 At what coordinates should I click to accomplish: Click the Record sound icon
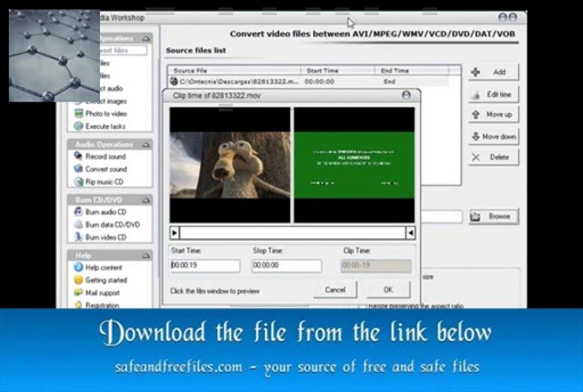[78, 156]
